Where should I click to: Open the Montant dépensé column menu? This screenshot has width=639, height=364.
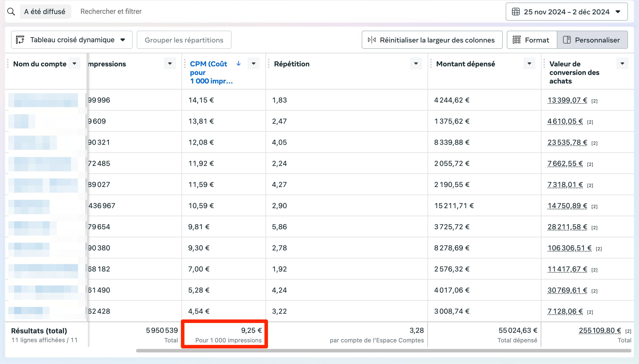pos(529,64)
